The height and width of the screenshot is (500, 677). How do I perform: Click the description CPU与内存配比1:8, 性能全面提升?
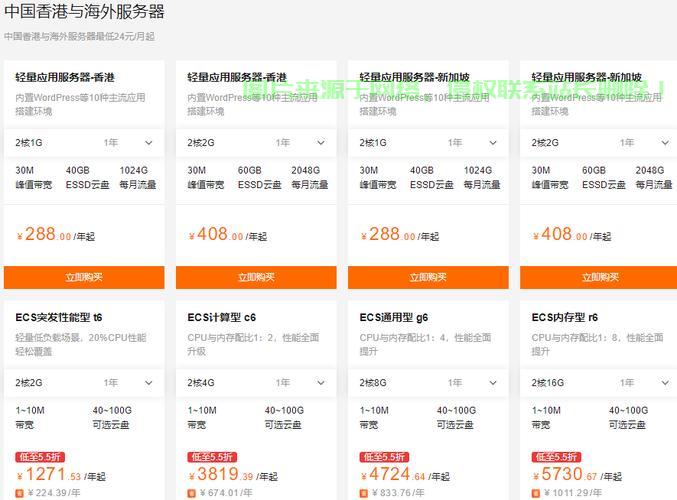click(597, 345)
